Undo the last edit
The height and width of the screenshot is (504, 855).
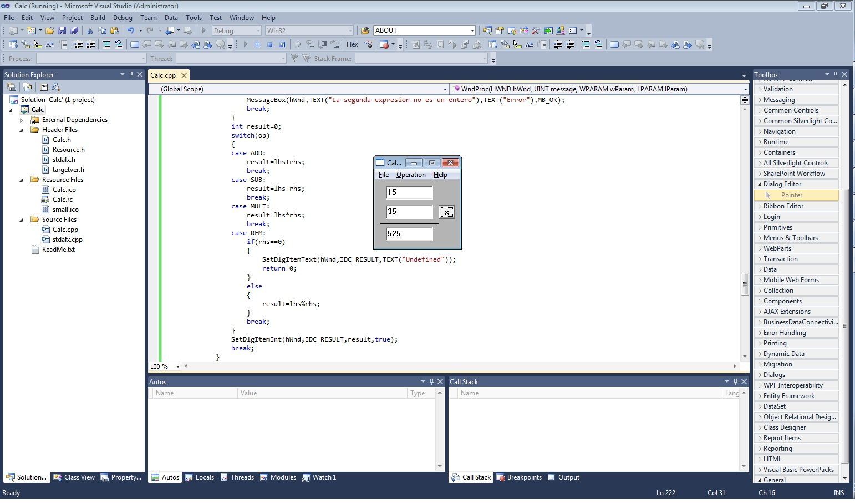coord(131,30)
